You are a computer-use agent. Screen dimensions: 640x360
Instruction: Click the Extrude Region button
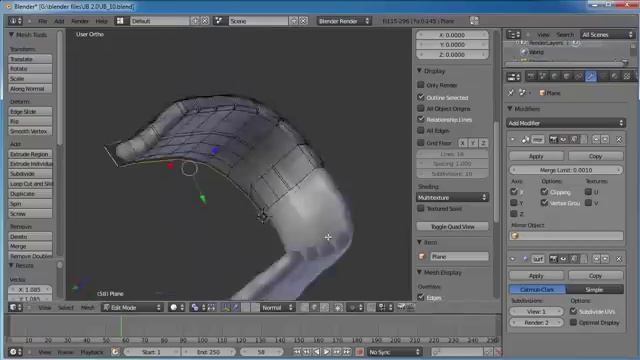click(x=31, y=154)
